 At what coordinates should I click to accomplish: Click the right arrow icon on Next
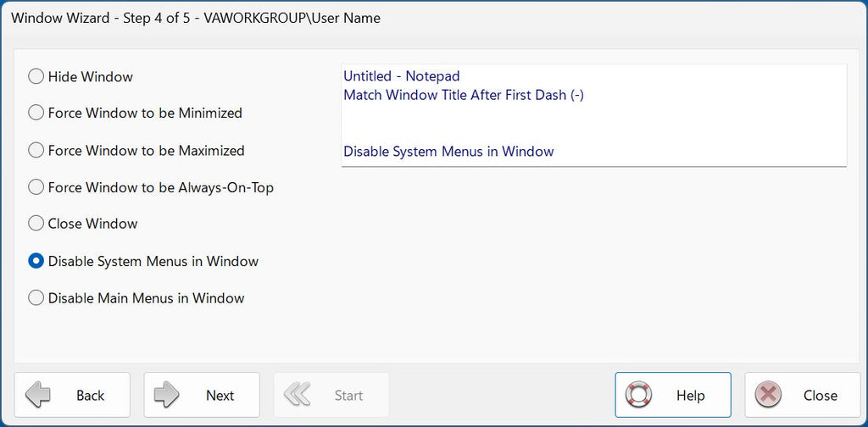(x=167, y=395)
